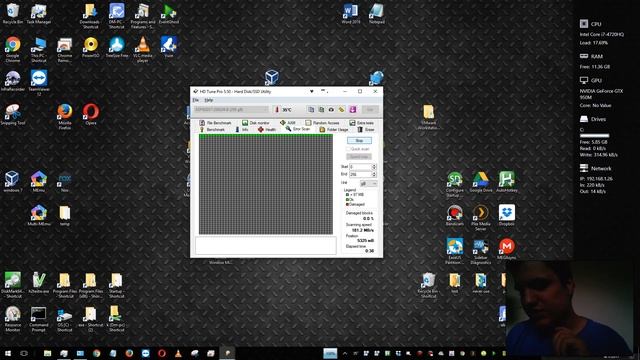This screenshot has height=360, width=640.
Task: Open Dropbox desktop icon
Action: coord(507,216)
